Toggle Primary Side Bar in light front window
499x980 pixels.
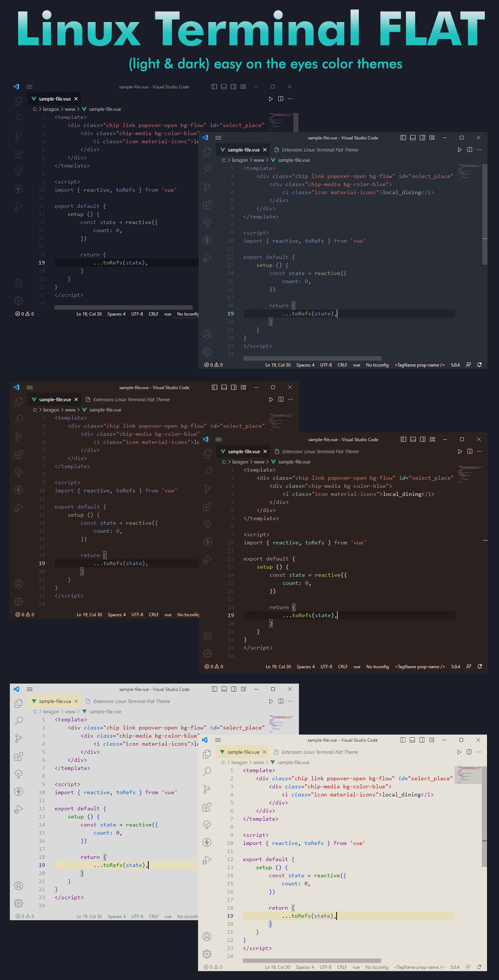click(402, 740)
